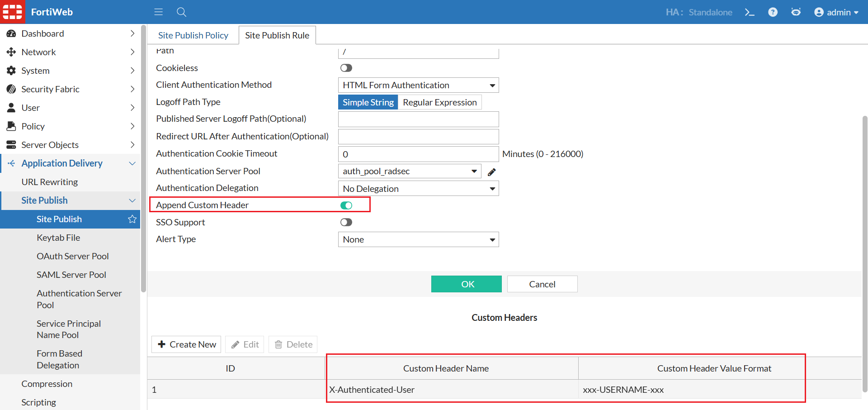Click the Path input field
Screen dimensions: 868x410
pyautogui.click(x=419, y=52)
